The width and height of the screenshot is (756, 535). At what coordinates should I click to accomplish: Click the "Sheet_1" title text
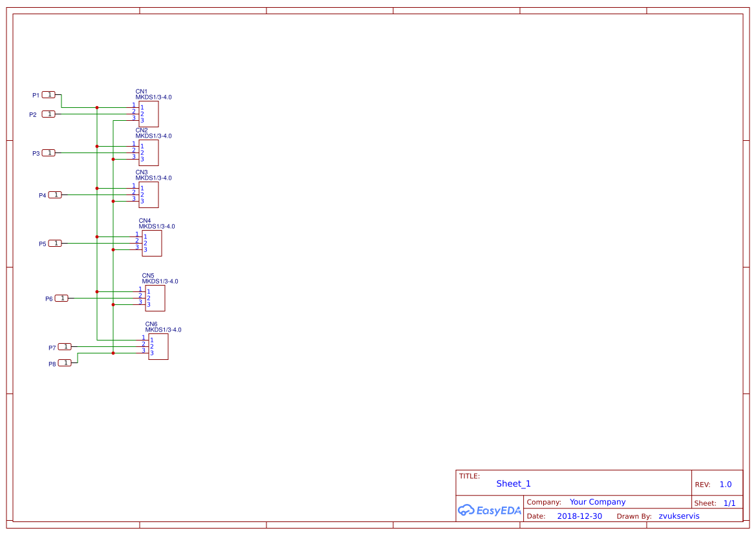513,483
